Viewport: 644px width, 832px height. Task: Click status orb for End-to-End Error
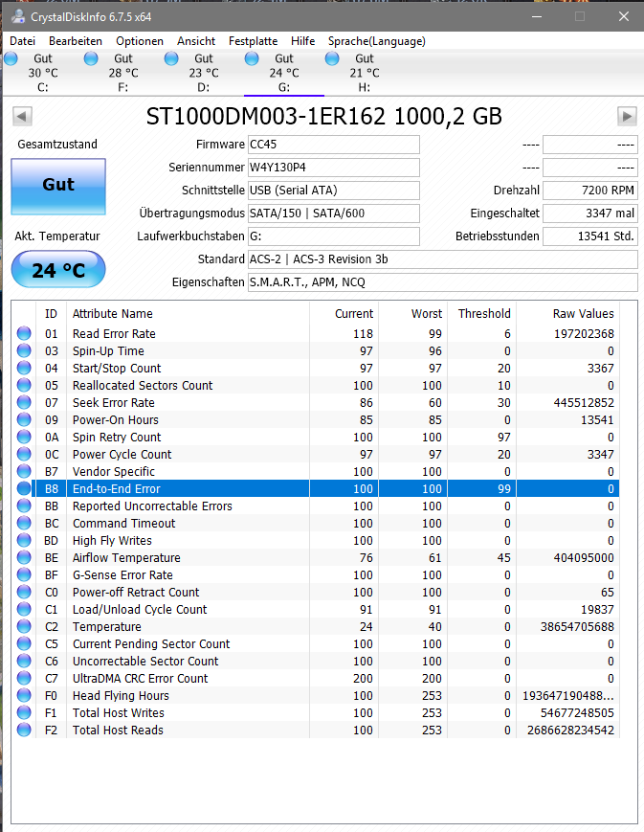click(24, 488)
